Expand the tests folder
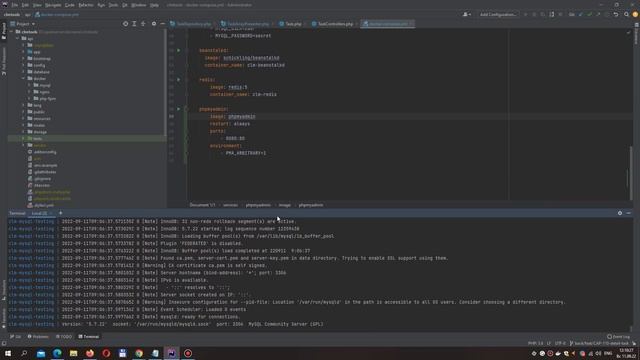 (x=23, y=138)
